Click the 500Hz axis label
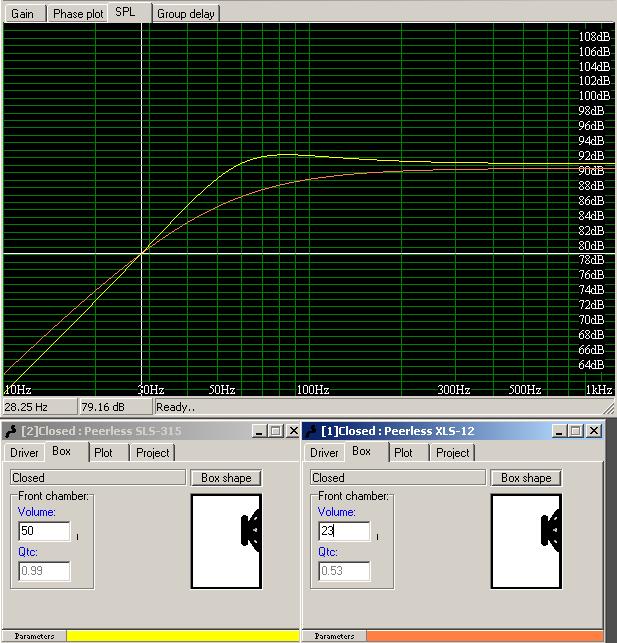Screen dimensions: 617x643 point(525,390)
